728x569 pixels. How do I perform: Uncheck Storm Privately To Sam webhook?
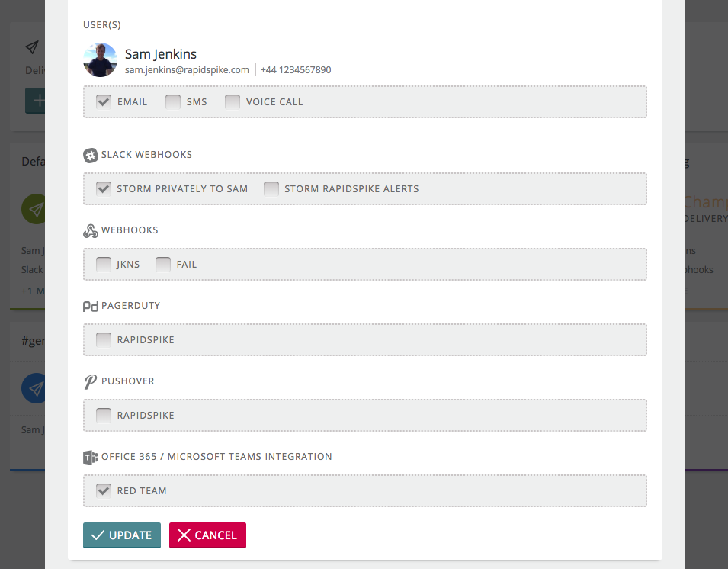point(104,188)
